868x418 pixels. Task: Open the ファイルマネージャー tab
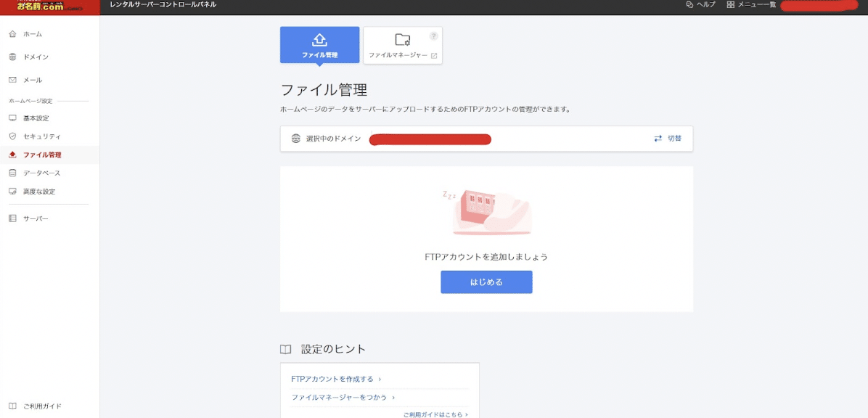click(x=402, y=45)
